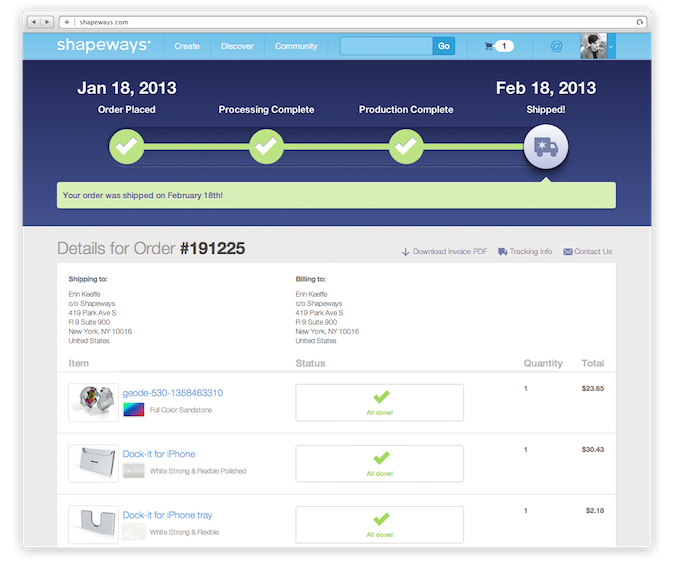Open the Dock-it for iPhone tray link
The height and width of the screenshot is (562, 674).
(167, 515)
